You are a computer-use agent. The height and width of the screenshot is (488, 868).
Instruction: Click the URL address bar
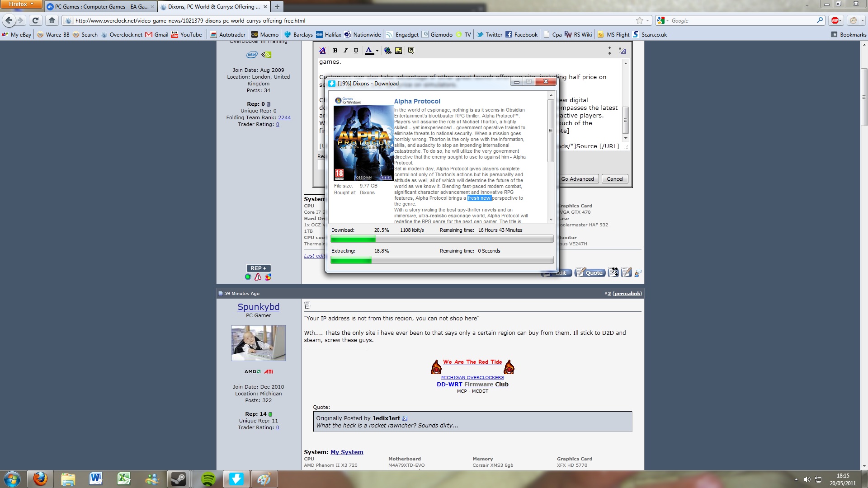tap(353, 21)
